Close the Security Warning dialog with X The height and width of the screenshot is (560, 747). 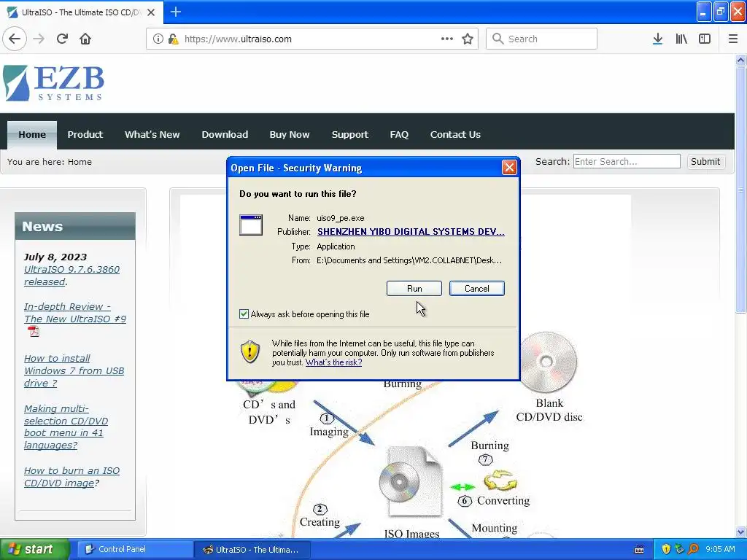509,167
